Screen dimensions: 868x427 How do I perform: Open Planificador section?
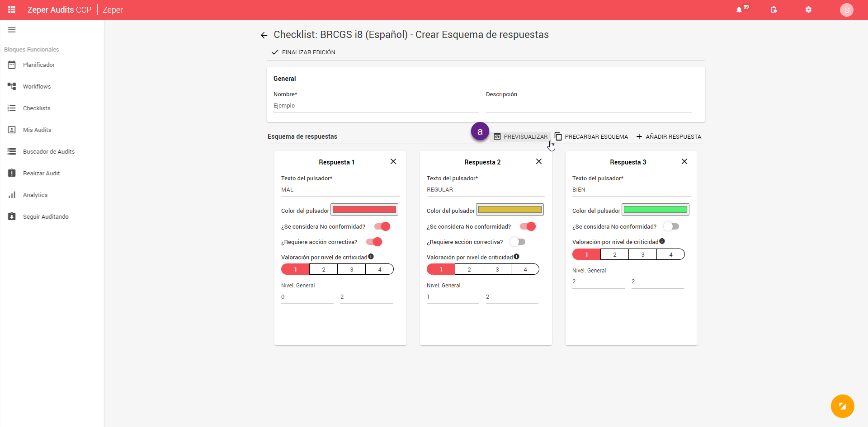tap(39, 65)
